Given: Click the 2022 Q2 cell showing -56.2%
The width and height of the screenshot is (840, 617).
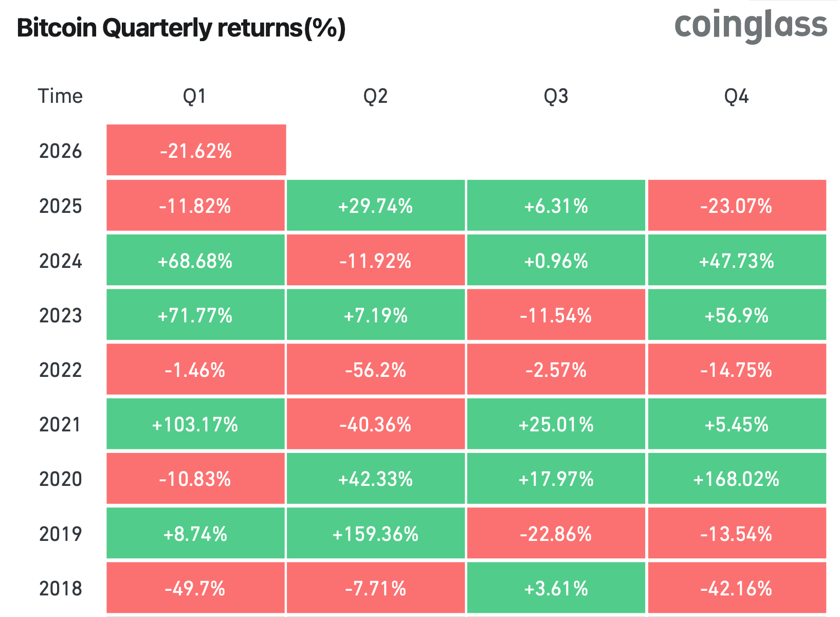Looking at the screenshot, I should (x=375, y=370).
